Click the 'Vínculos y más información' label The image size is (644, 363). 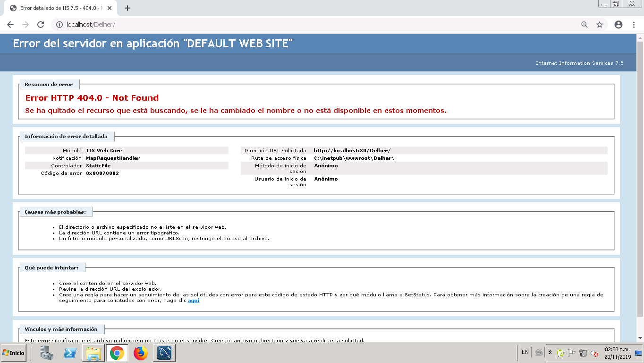click(x=61, y=329)
